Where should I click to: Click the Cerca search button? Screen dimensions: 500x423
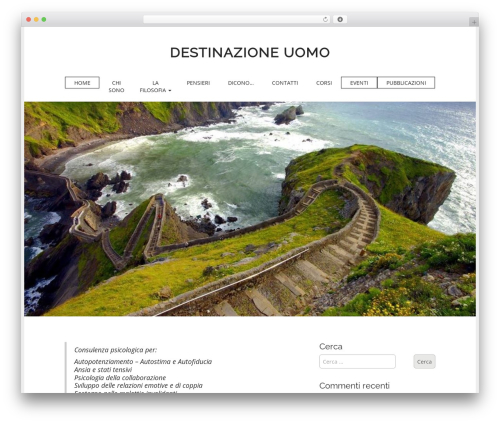click(x=424, y=362)
